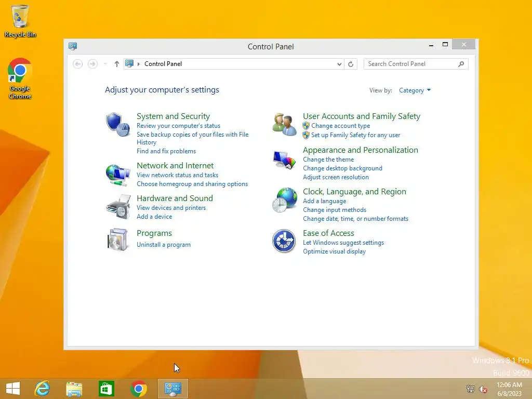The image size is (532, 399).
Task: Open Windows Store from taskbar
Action: 106,389
